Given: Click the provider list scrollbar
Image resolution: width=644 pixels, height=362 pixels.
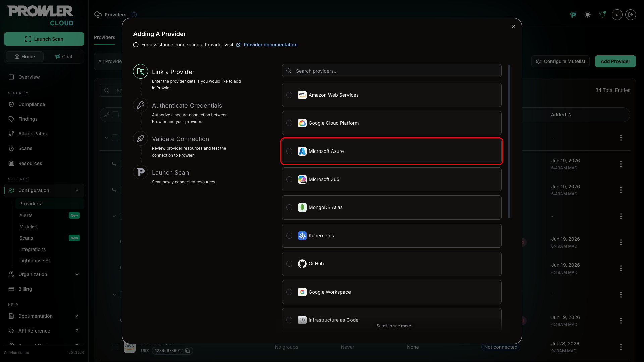Looking at the screenshot, I should (509, 141).
